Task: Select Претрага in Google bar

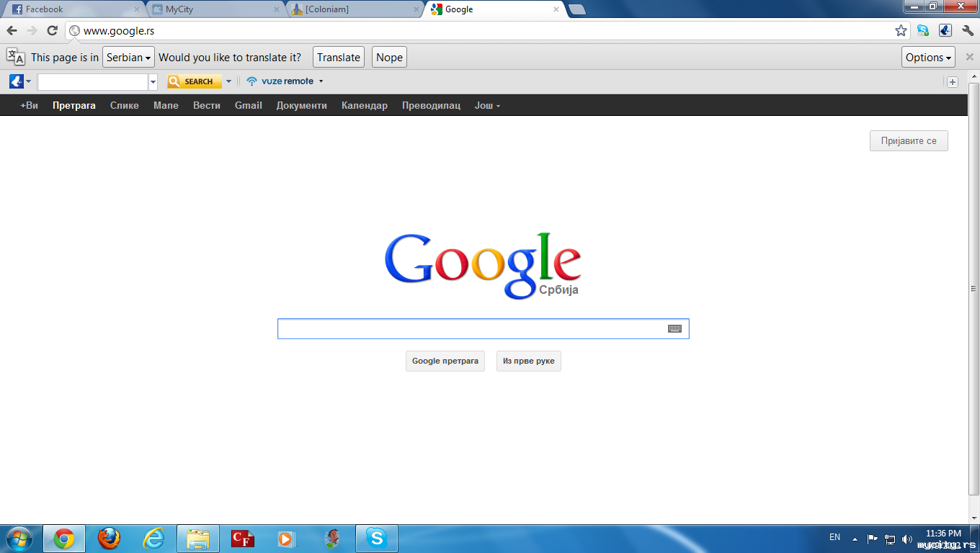Action: [74, 105]
